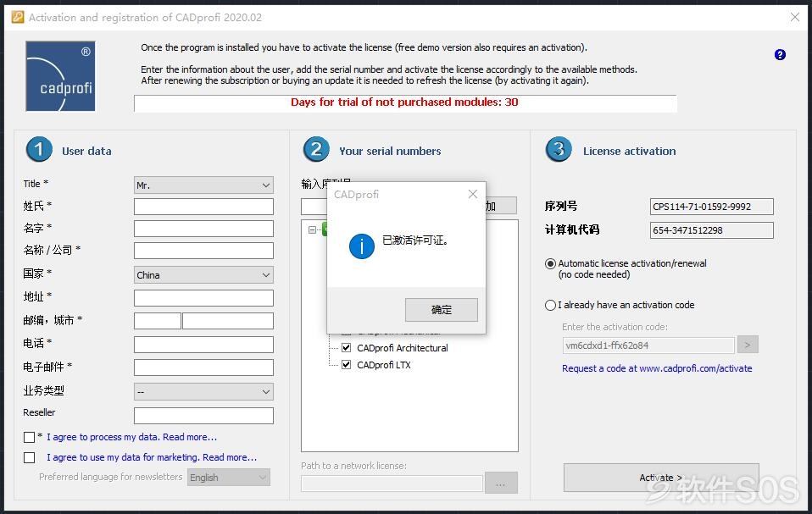
Task: Click the cadprofi logo image
Action: coord(60,76)
